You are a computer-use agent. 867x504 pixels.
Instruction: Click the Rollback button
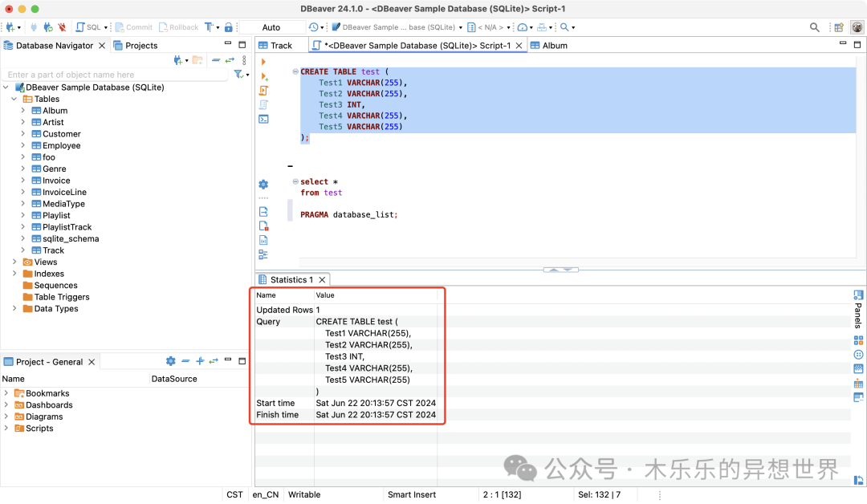click(178, 27)
